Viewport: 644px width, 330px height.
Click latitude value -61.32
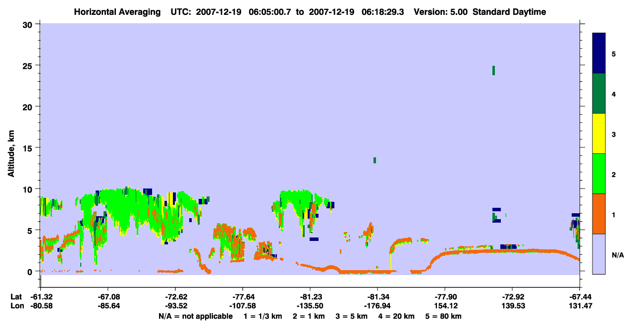(40, 297)
